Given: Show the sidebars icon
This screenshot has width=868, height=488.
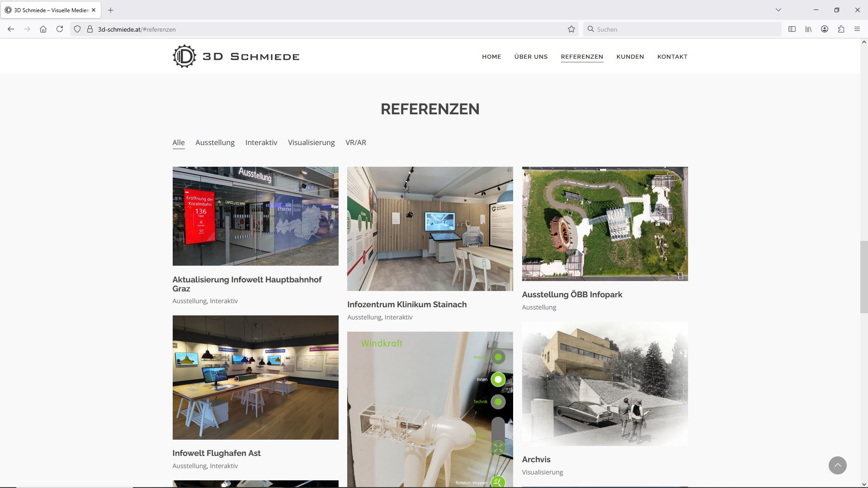Looking at the screenshot, I should [792, 29].
